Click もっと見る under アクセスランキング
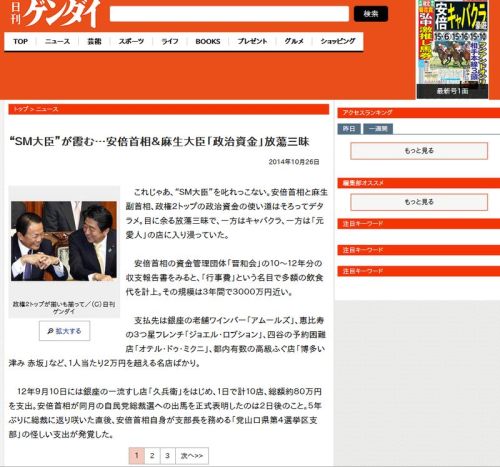This screenshot has width=500, height=467. point(419,151)
